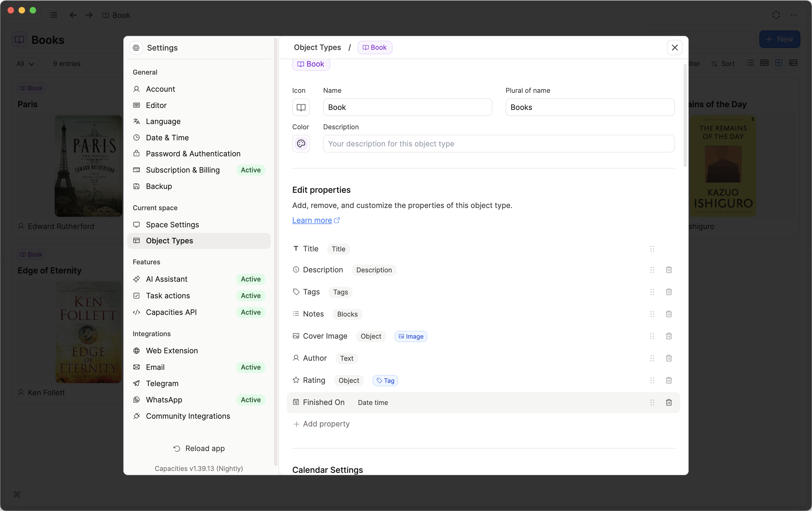Viewport: 812px width, 511px height.
Task: Remove the Cover Image property
Action: point(669,336)
